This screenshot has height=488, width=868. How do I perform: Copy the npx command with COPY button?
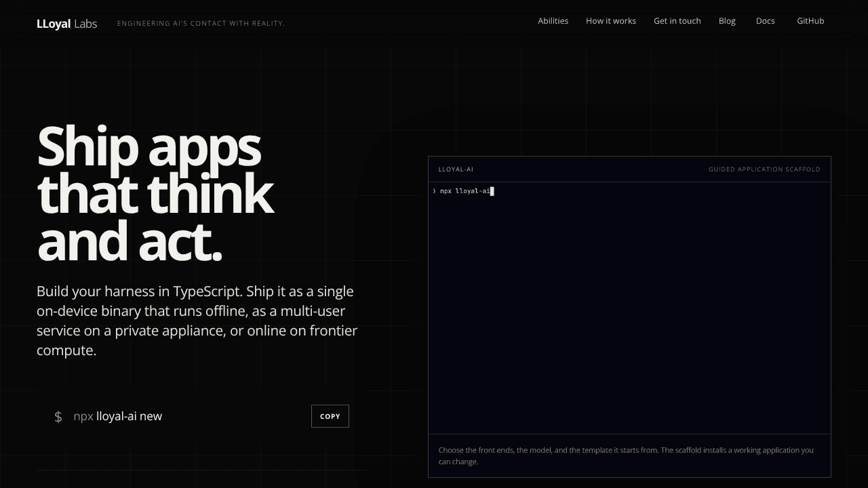point(330,416)
